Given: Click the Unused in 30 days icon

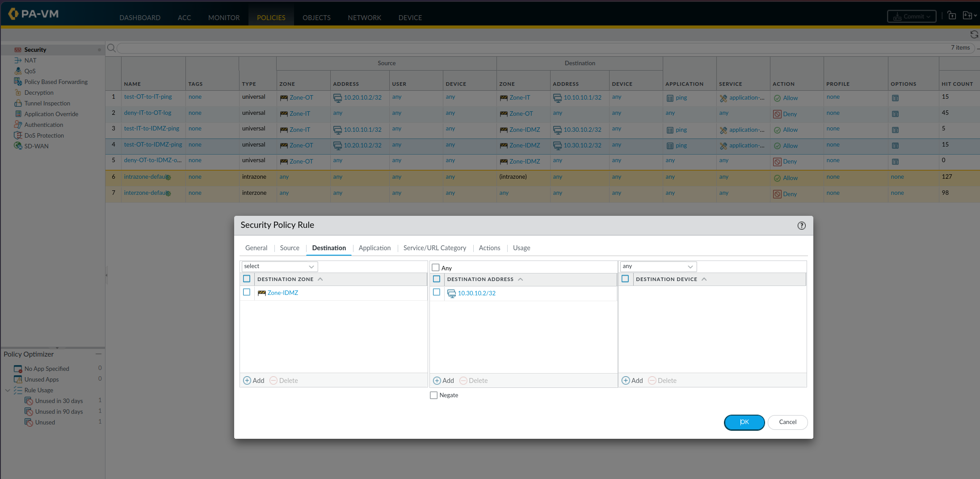Looking at the screenshot, I should tap(29, 401).
